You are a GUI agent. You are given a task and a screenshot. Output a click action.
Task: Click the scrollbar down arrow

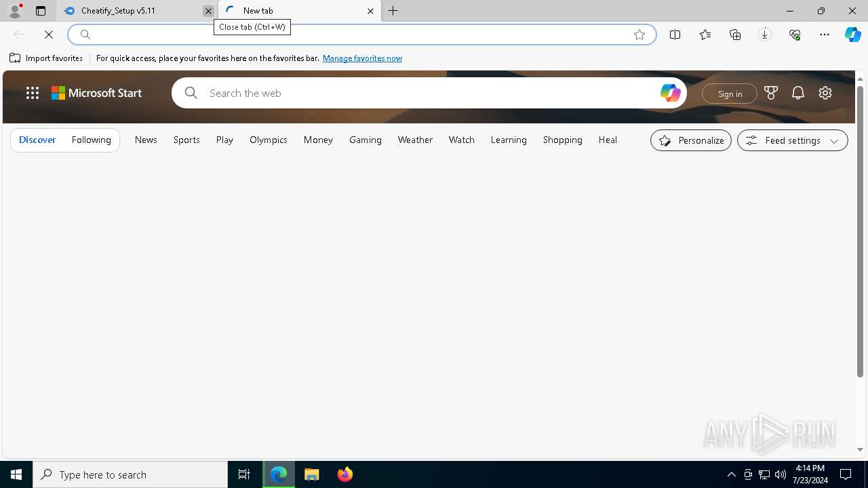(x=860, y=449)
